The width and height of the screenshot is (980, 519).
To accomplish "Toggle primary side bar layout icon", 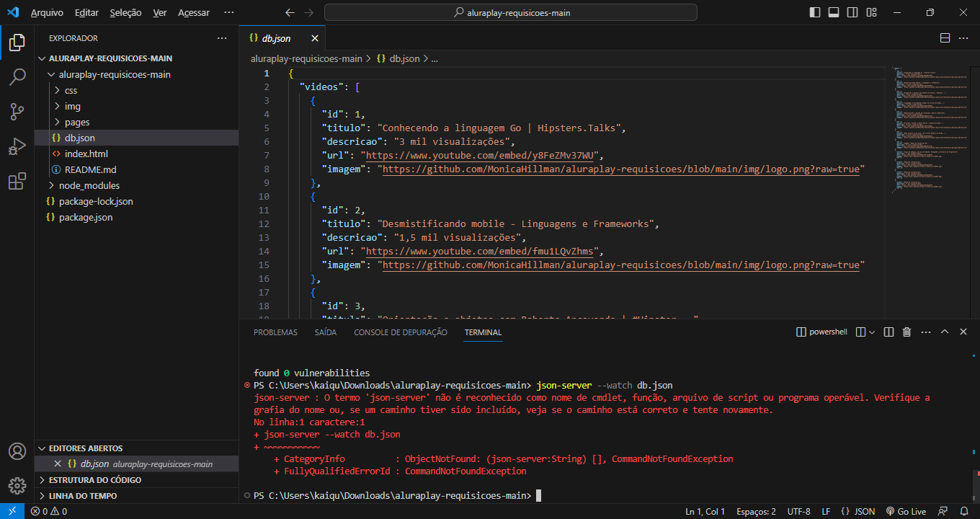I will pos(815,12).
